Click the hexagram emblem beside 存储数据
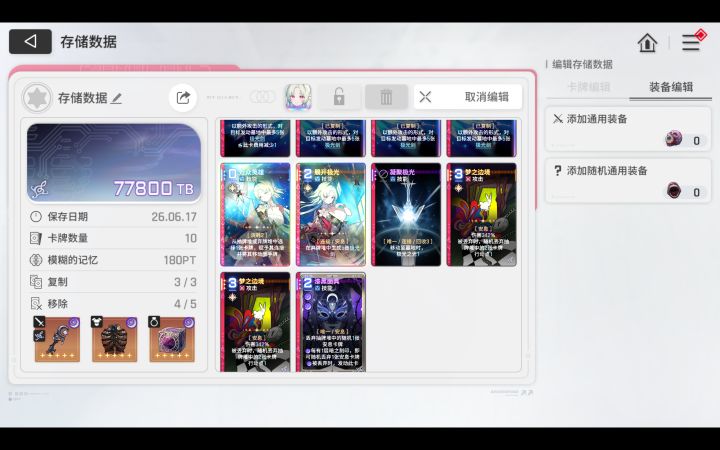 [37, 98]
